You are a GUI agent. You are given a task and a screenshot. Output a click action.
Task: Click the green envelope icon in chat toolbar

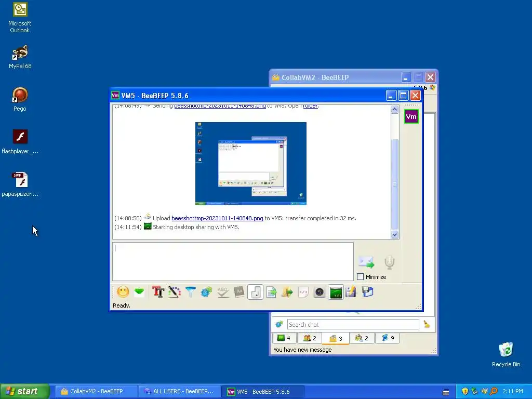point(139,292)
